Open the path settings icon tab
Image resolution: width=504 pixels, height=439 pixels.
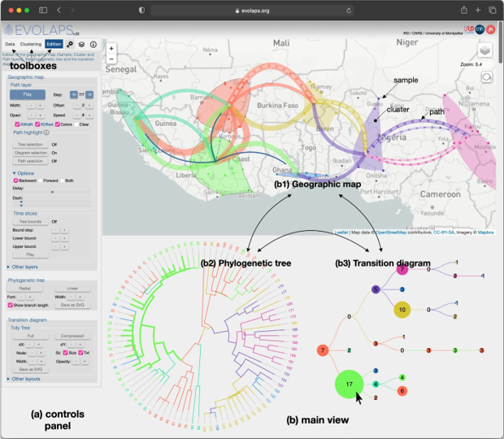[x=70, y=45]
